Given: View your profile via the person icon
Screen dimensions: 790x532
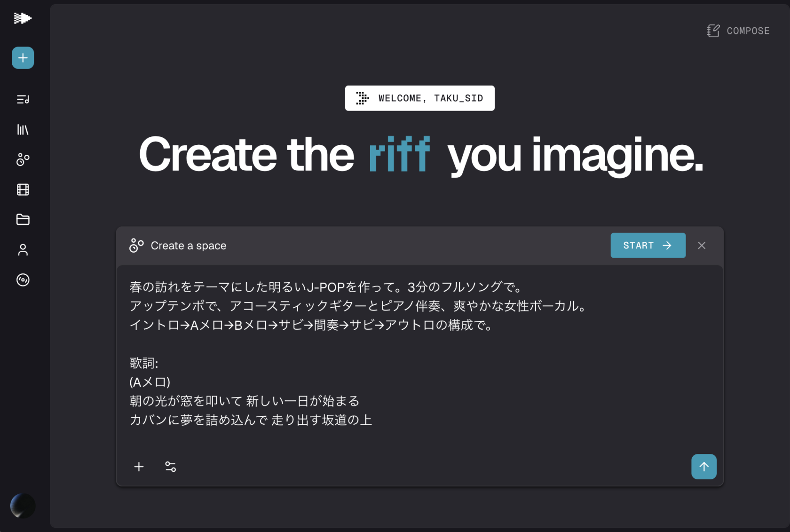Looking at the screenshot, I should tap(23, 250).
